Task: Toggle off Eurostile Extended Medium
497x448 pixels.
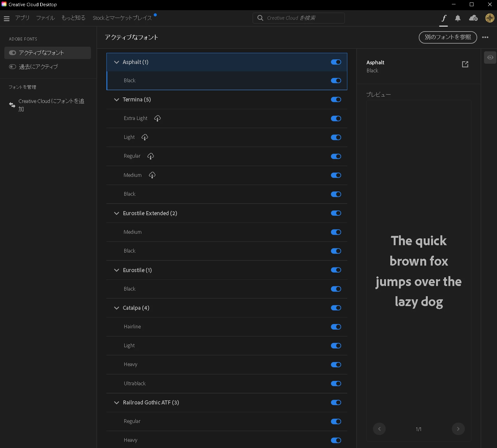Action: click(x=336, y=232)
